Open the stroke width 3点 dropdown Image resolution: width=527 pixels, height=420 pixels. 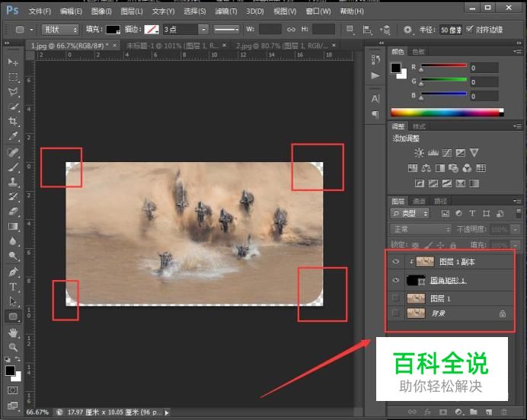pos(203,29)
